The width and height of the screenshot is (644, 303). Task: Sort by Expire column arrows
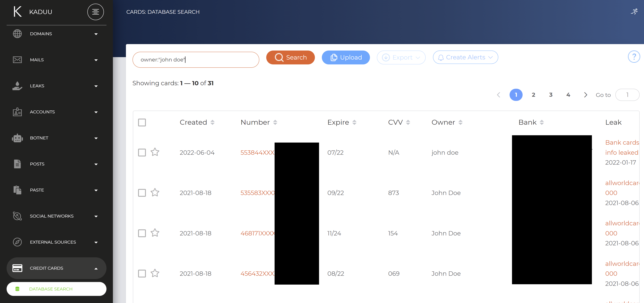(x=354, y=122)
